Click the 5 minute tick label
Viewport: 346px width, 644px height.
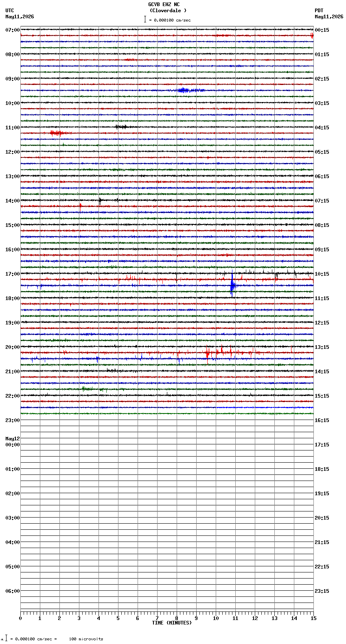(x=118, y=618)
